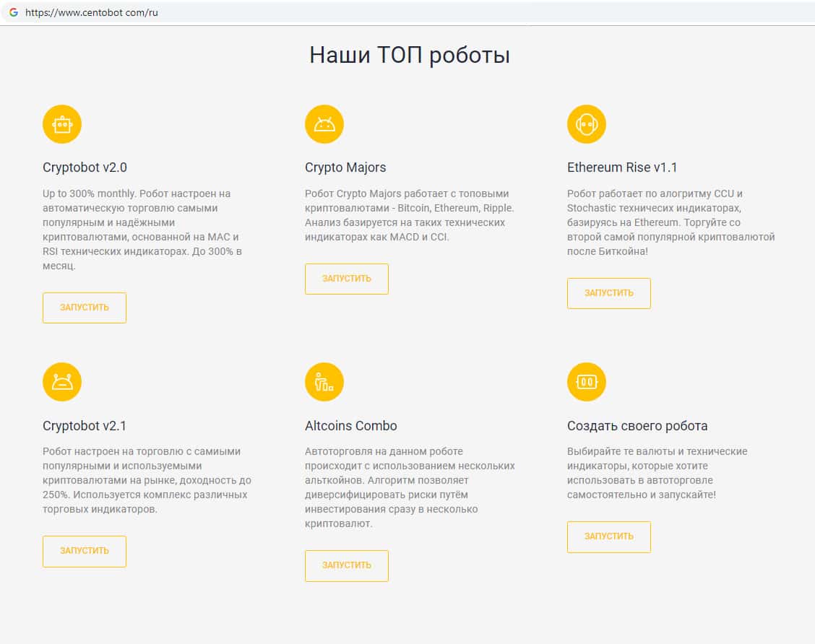The height and width of the screenshot is (644, 815).
Task: Click the icon above Создать своего робота
Action: [x=586, y=382]
